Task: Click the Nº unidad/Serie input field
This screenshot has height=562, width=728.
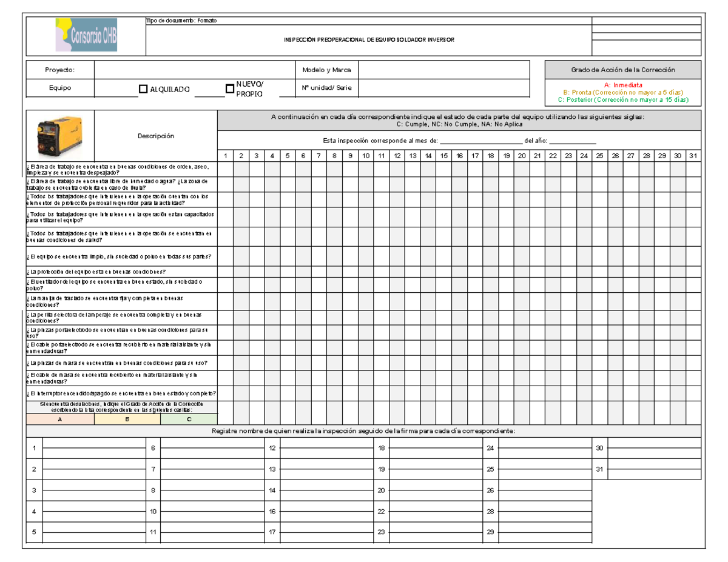Action: pos(445,88)
